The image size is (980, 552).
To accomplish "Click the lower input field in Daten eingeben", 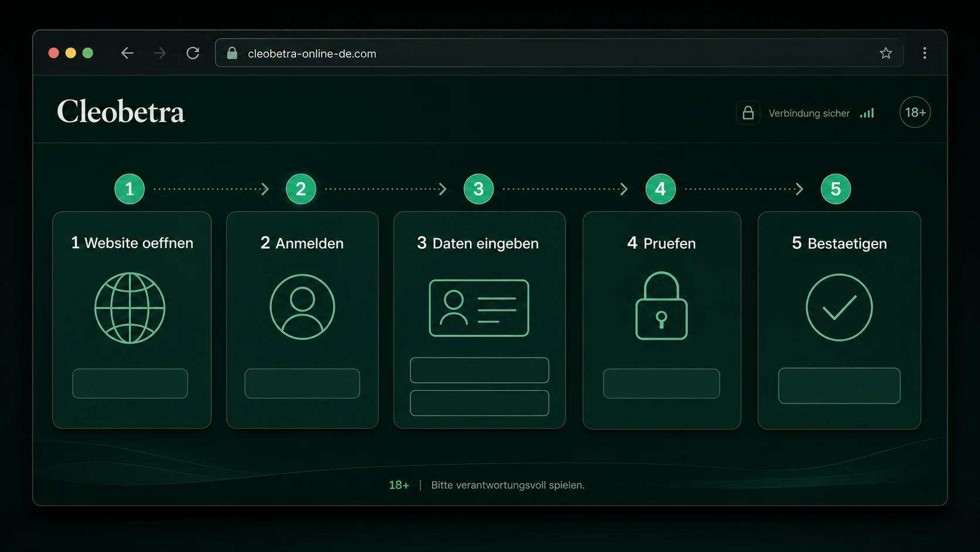I will pyautogui.click(x=479, y=403).
